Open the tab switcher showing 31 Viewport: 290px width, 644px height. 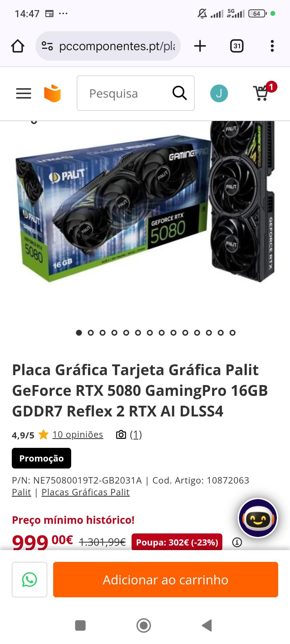click(x=237, y=46)
